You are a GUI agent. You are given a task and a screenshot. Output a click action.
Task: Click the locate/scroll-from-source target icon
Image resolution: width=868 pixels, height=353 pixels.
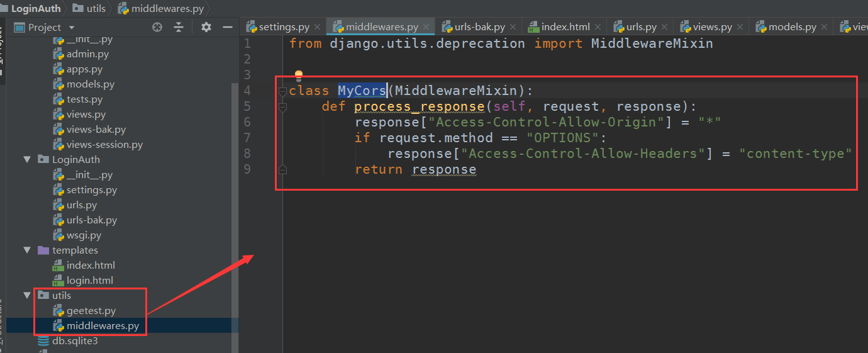(x=157, y=27)
